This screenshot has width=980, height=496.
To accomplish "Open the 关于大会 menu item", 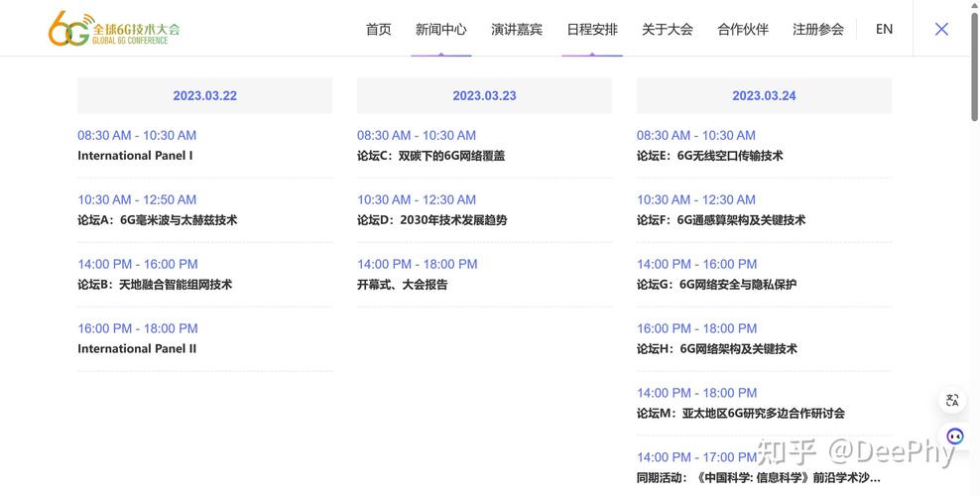I will 667,29.
